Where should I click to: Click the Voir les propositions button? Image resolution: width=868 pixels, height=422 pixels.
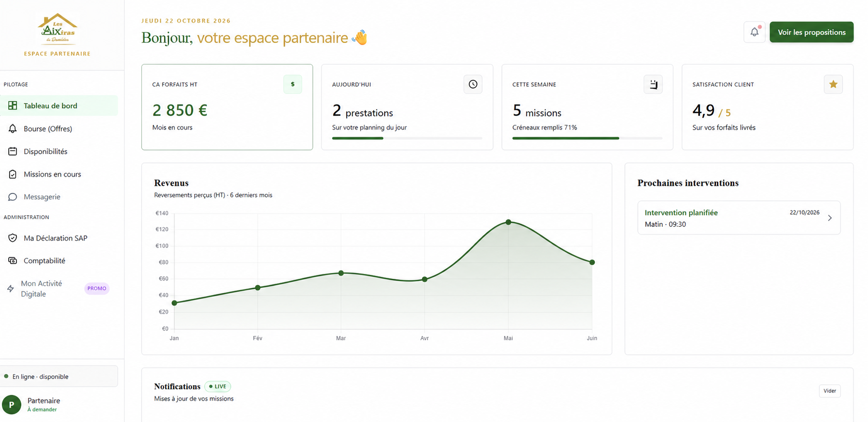812,32
